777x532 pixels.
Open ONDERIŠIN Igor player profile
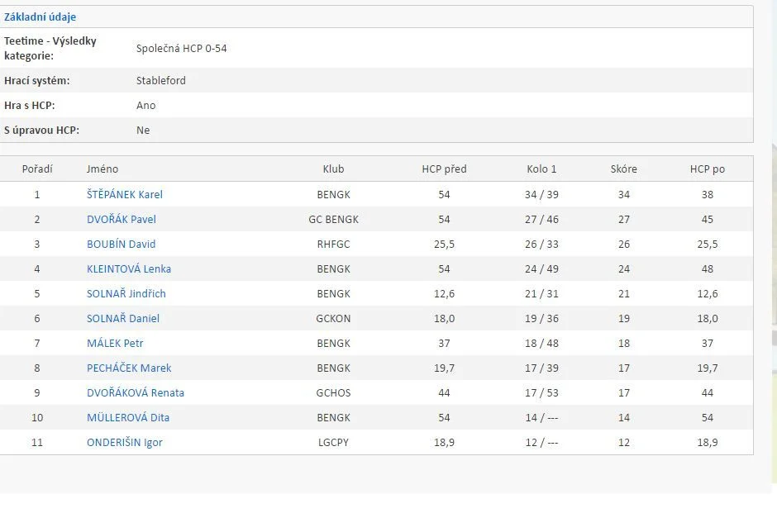coord(124,442)
